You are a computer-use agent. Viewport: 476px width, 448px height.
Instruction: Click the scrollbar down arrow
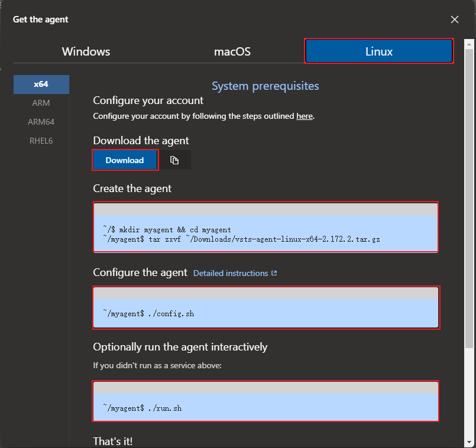469,443
